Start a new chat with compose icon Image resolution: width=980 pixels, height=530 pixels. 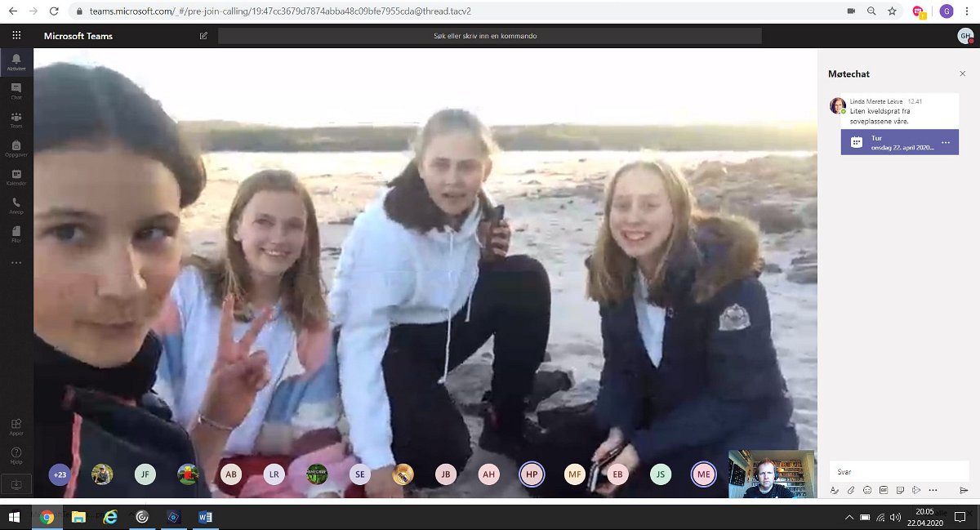click(x=203, y=36)
